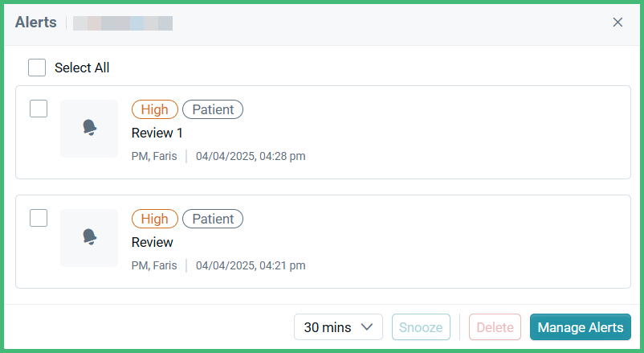Click the bell icon for Review 1 alert

(x=90, y=128)
